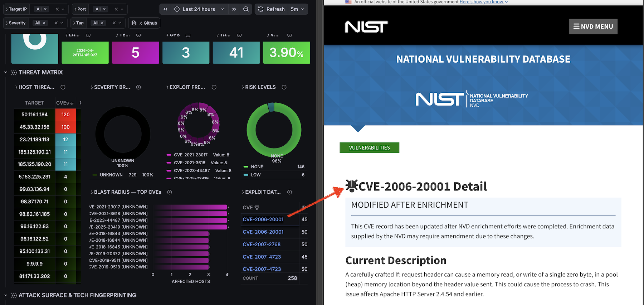This screenshot has height=305, width=644.
Task: Select the 23.21.189.113 target cell
Action: [35, 140]
